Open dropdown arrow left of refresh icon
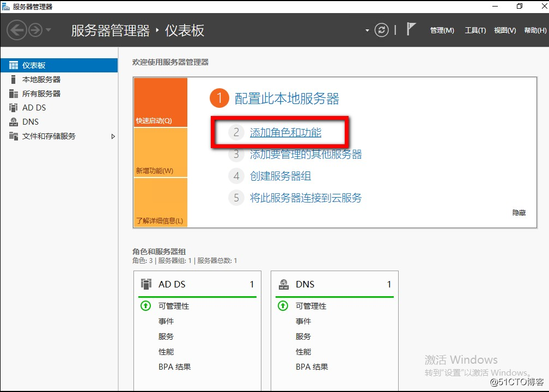Screen dimensions: 549x392 [x=367, y=30]
